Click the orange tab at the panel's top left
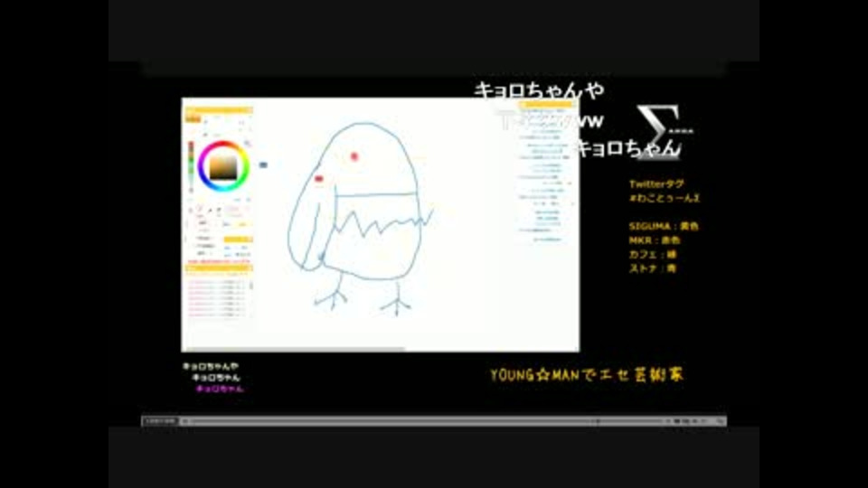 click(193, 119)
